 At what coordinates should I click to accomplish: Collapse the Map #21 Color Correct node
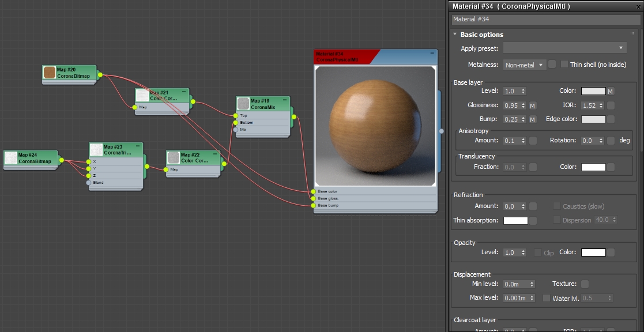click(x=184, y=92)
